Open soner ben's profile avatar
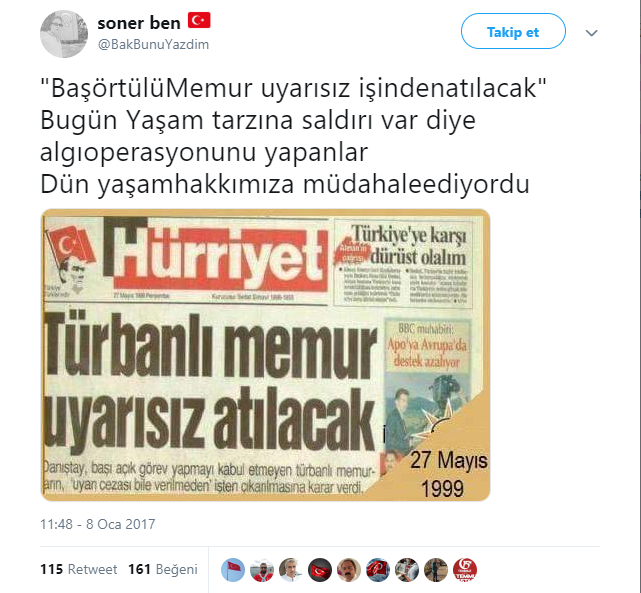The height and width of the screenshot is (593, 641). [x=64, y=34]
